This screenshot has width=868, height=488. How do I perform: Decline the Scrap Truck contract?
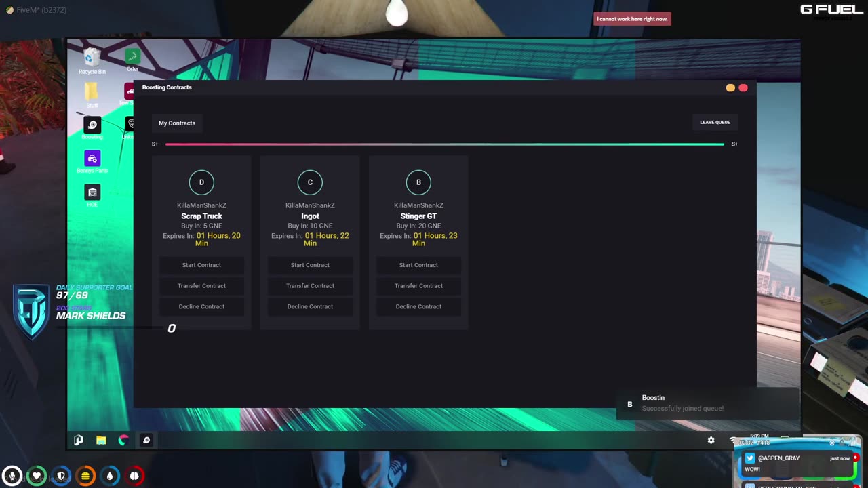pos(201,306)
